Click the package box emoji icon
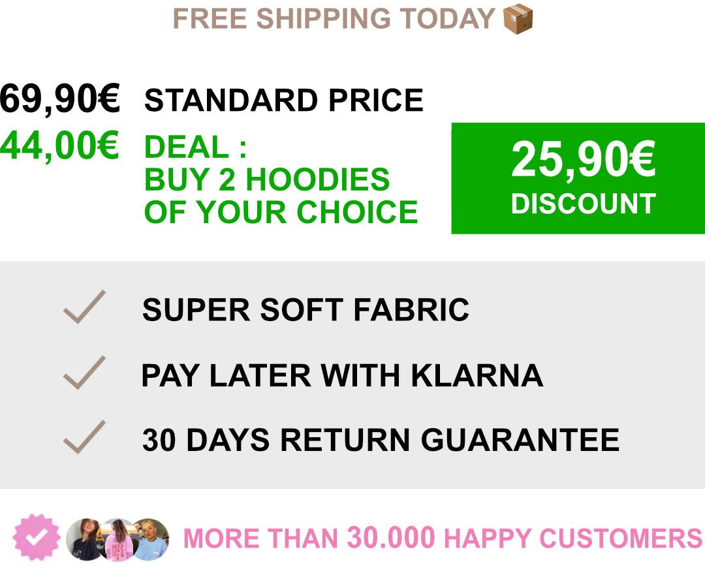Viewport: 705px width, 588px height. tap(519, 19)
